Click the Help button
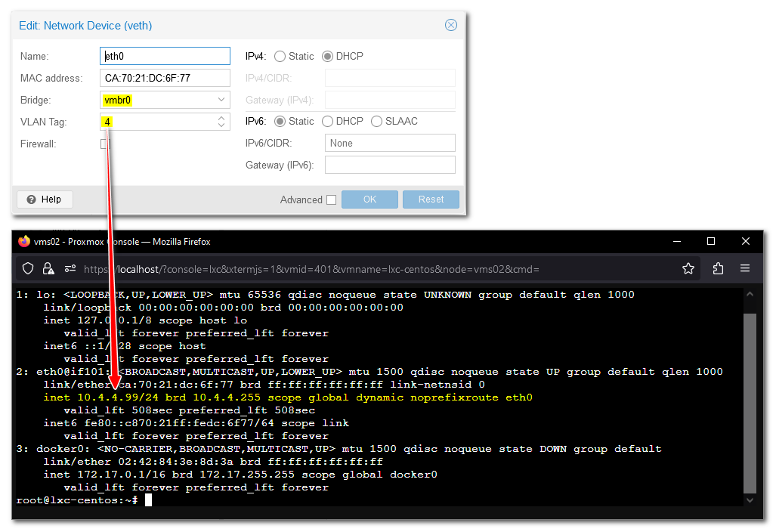Viewport: 776px width, 532px height. click(x=45, y=199)
